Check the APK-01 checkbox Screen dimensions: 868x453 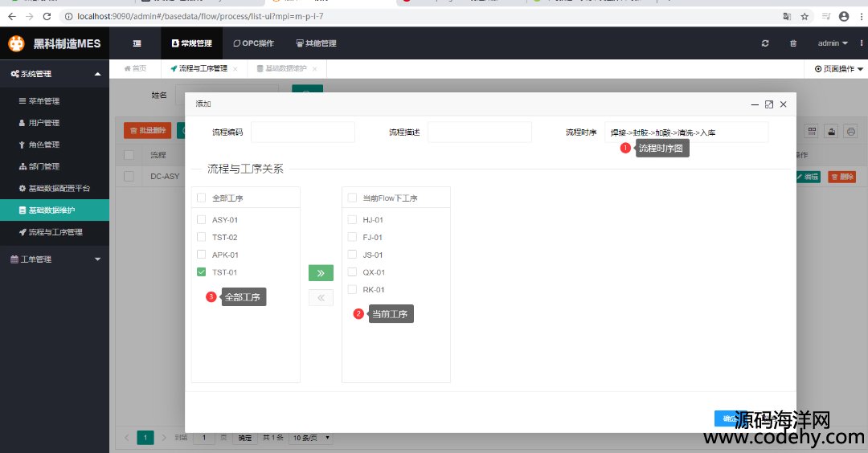(x=202, y=255)
